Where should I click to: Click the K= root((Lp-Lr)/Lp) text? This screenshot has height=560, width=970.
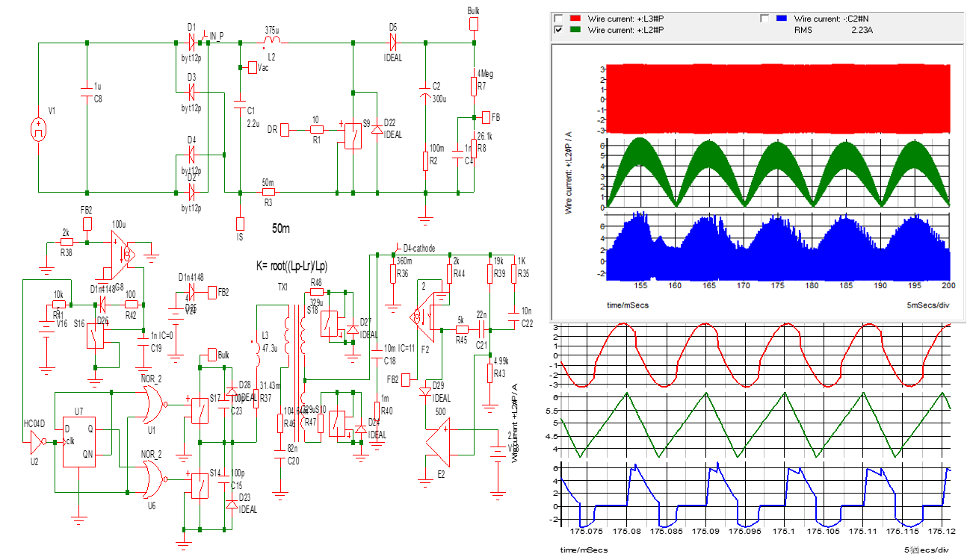291,266
